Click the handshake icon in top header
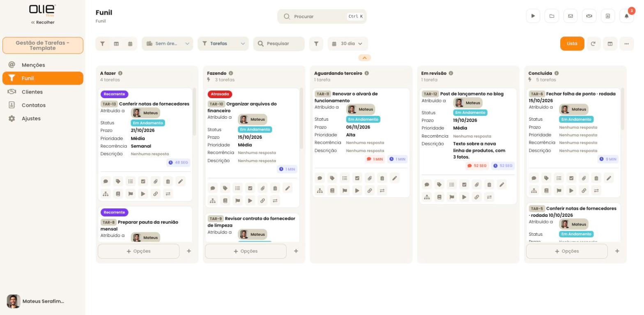644x315 pixels. click(589, 16)
